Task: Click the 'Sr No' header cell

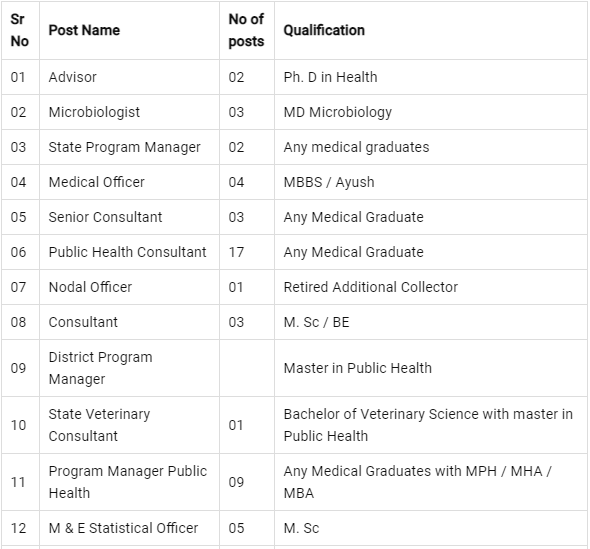Action: point(20,30)
